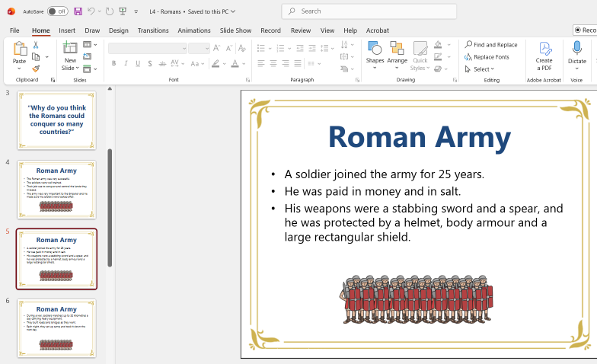Open the Review tab
Image resolution: width=597 pixels, height=364 pixels.
(x=301, y=30)
